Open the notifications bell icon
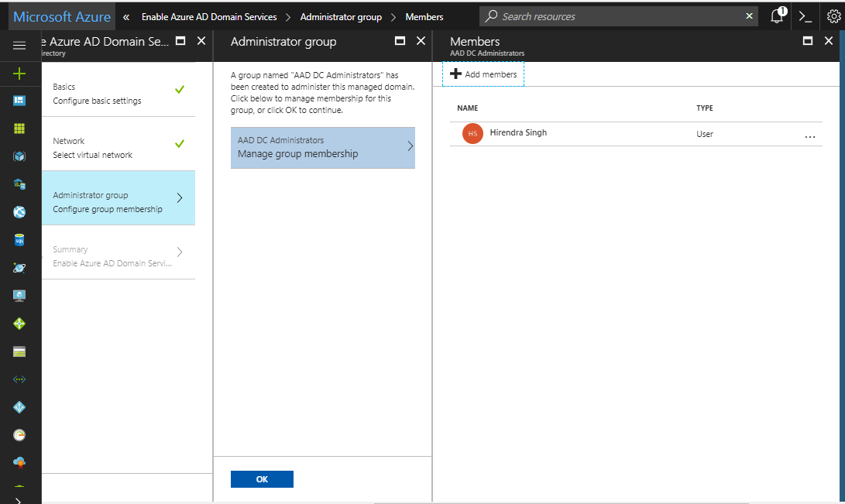The width and height of the screenshot is (845, 504). (x=777, y=16)
